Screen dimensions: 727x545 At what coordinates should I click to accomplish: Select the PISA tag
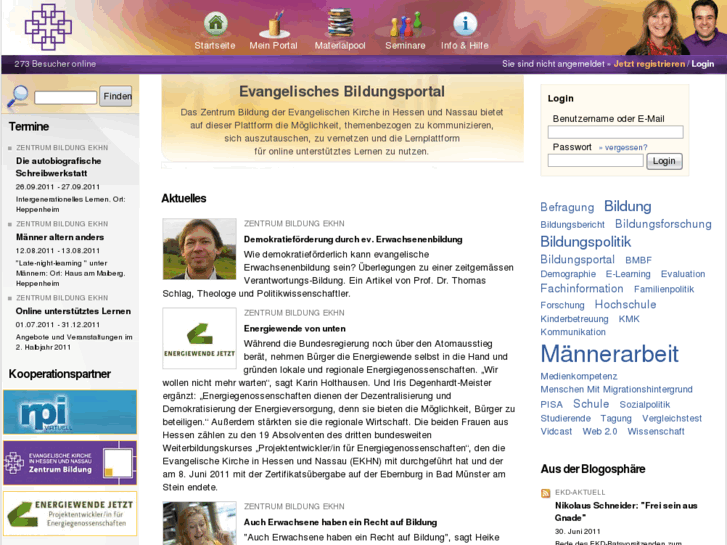point(551,404)
